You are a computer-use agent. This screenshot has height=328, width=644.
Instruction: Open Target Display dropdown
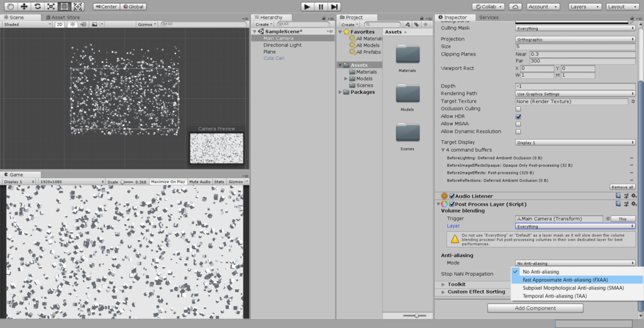pos(575,142)
